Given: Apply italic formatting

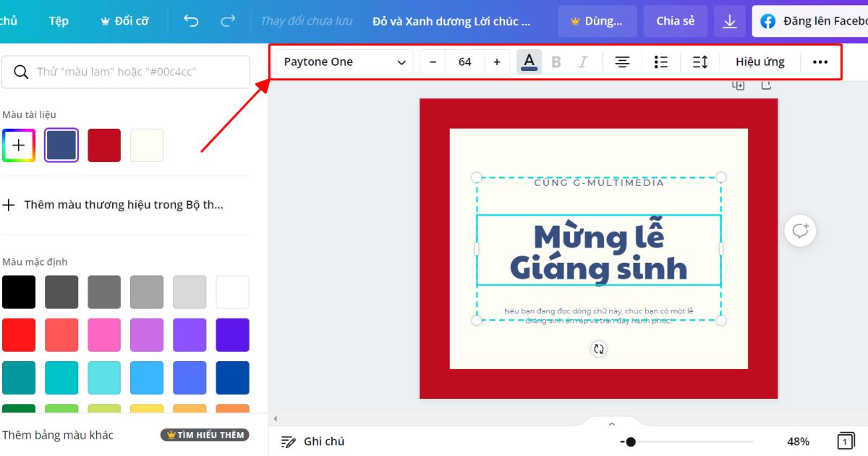Looking at the screenshot, I should [582, 62].
